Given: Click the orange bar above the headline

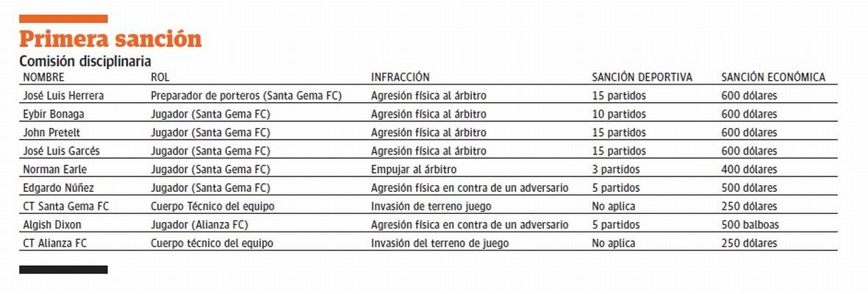Looking at the screenshot, I should pos(63,18).
